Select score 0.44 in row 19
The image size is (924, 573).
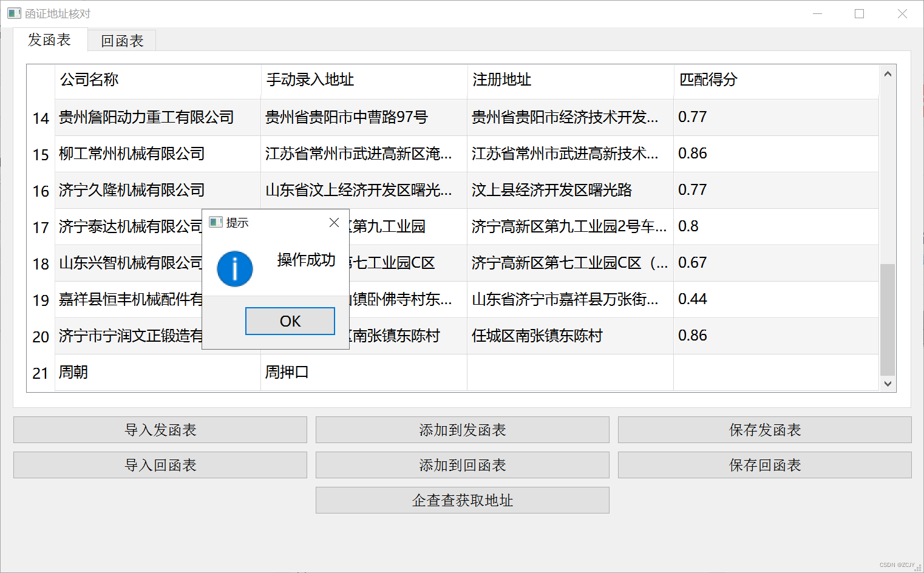coord(776,300)
